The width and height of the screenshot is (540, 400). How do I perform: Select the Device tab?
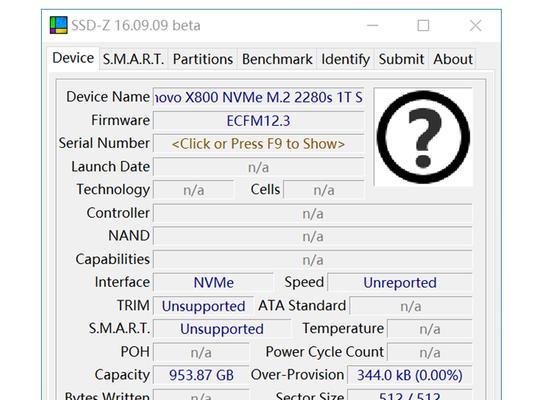pos(73,58)
